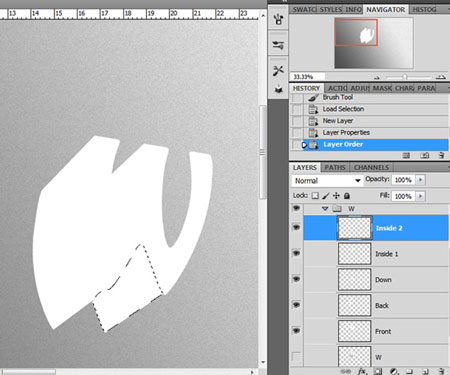The height and width of the screenshot is (375, 450).
Task: Click history panel's new snapshot camera icon
Action: point(424,155)
